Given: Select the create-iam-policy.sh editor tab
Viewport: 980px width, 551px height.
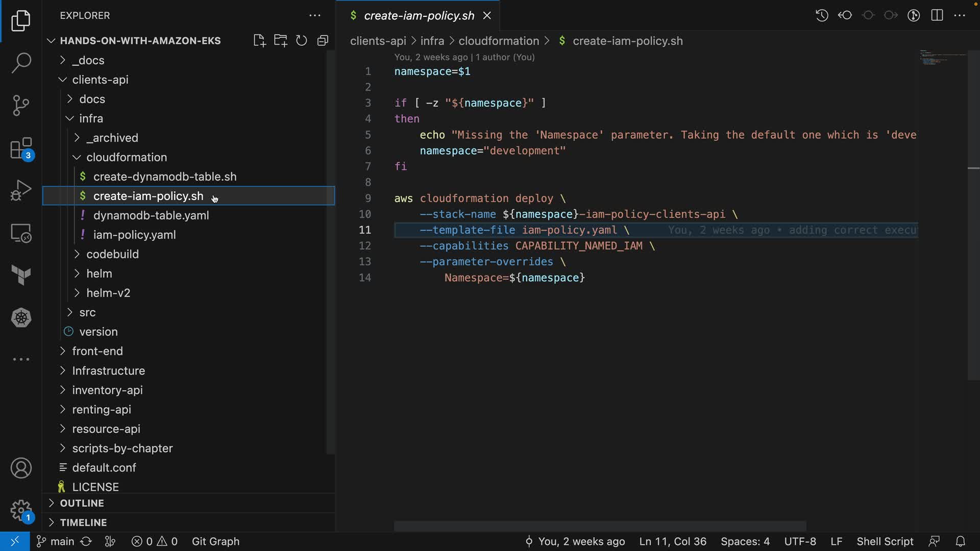Looking at the screenshot, I should [419, 16].
